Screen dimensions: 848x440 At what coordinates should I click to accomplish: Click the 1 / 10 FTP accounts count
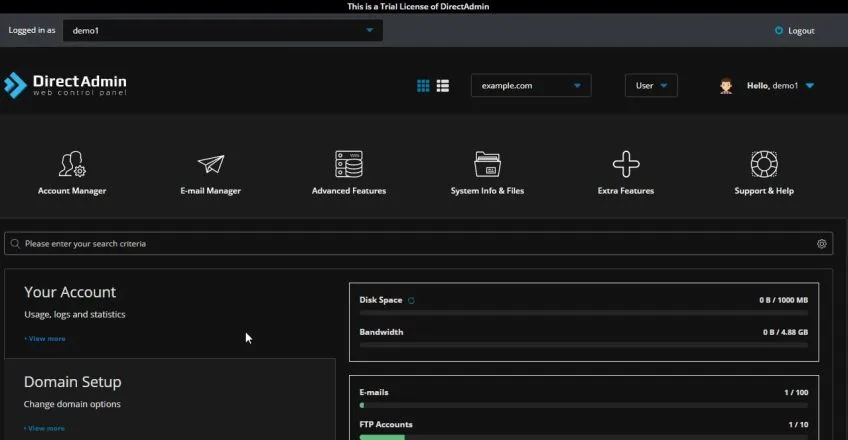pyautogui.click(x=798, y=424)
